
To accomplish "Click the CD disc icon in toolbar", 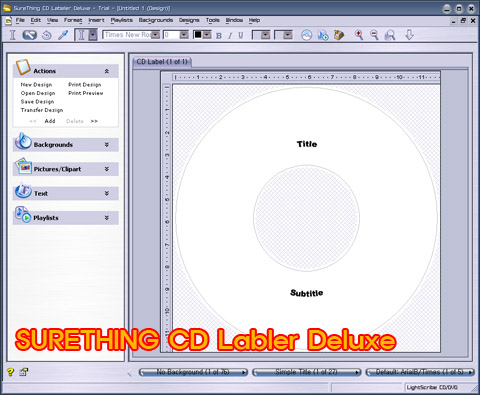I will coord(306,35).
